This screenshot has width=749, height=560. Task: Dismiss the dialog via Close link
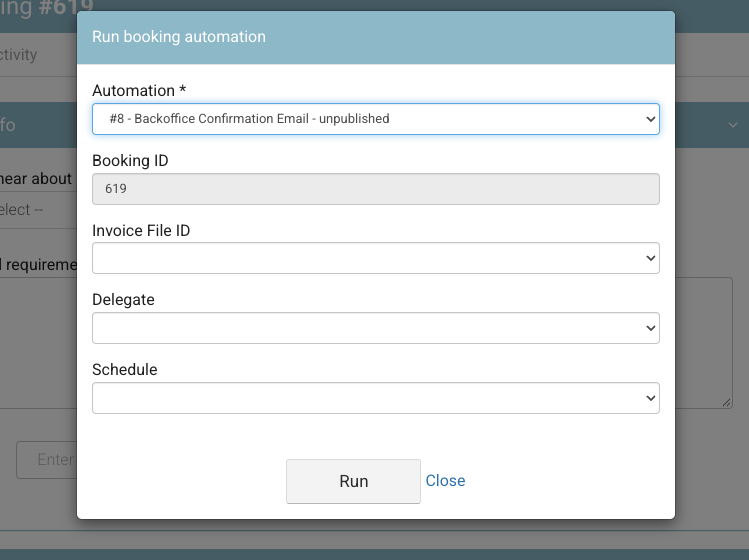(445, 481)
